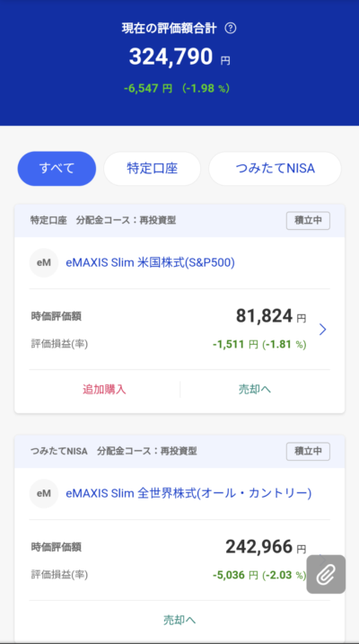Click 売却へ for オール・カントリー fund

(x=179, y=620)
